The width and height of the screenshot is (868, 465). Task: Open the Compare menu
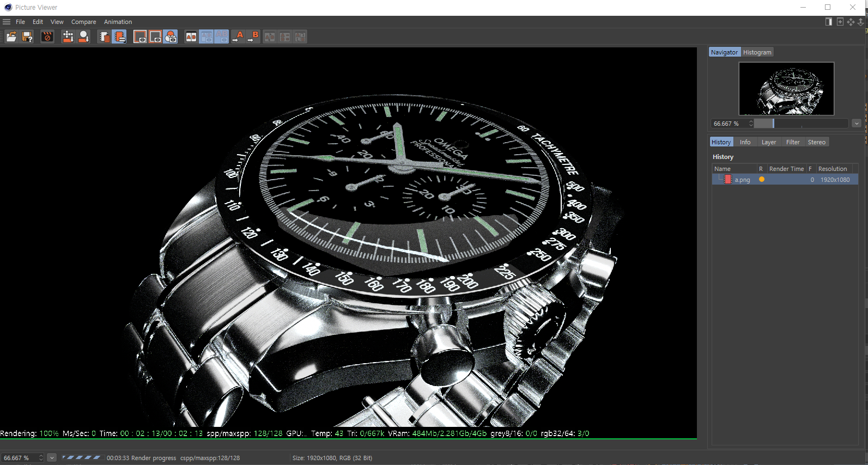pyautogui.click(x=83, y=22)
